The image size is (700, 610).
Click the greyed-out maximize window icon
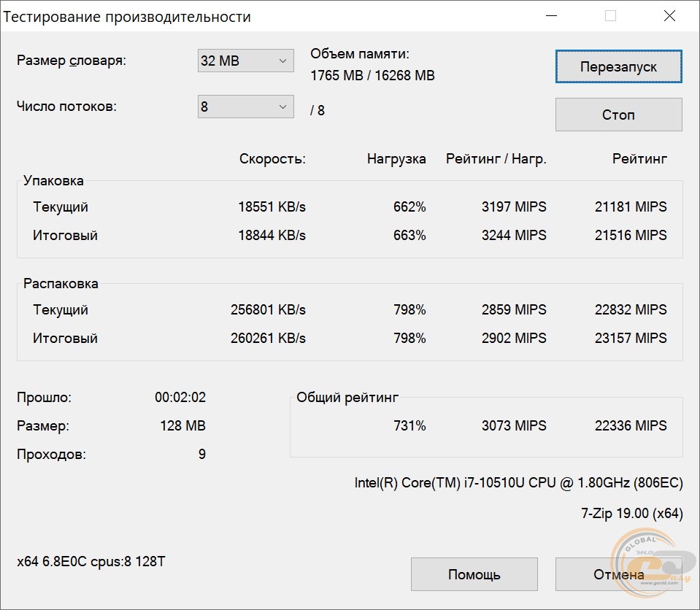[610, 16]
